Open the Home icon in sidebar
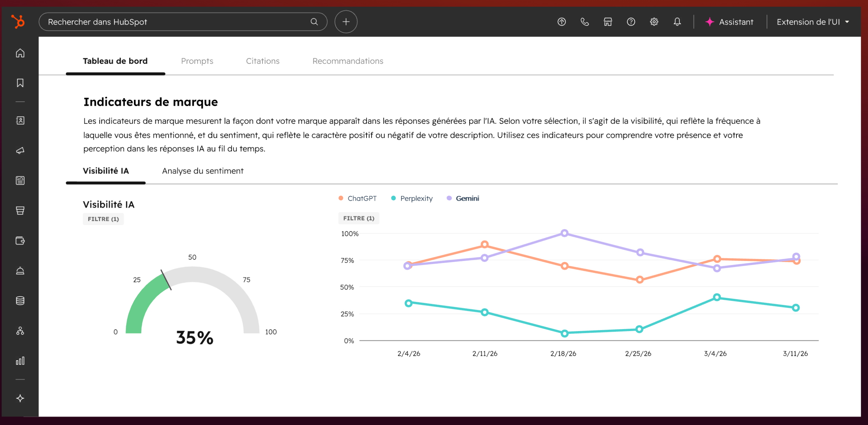 coord(20,53)
